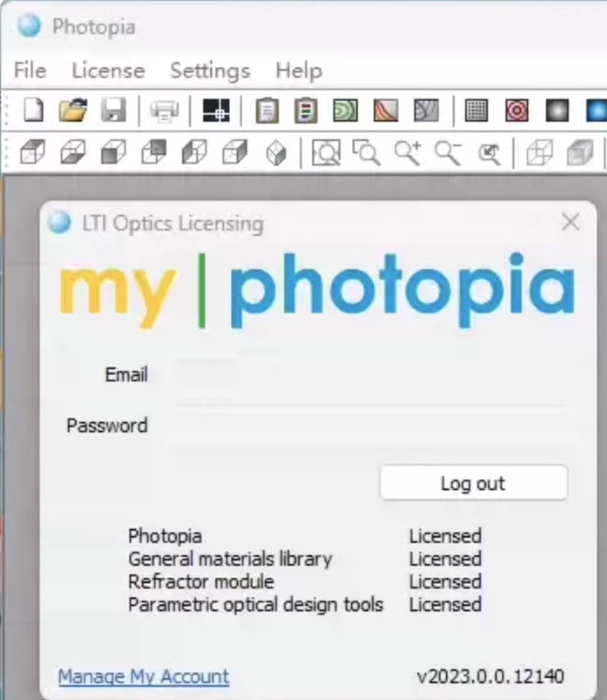Open the black four-pane CAD view icon
Image resolution: width=607 pixels, height=700 pixels.
(216, 110)
